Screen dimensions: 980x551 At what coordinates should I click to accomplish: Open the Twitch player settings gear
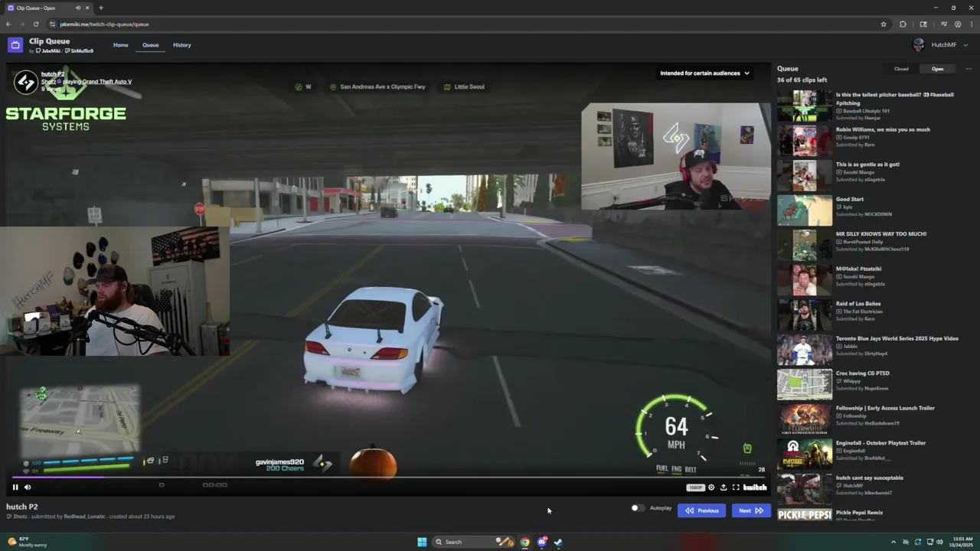[x=711, y=487]
